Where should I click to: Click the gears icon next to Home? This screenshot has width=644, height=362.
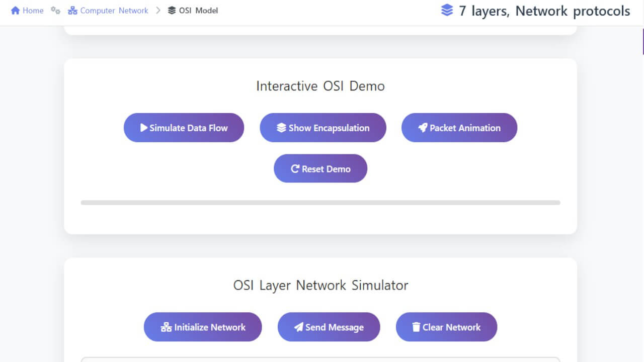tap(54, 10)
